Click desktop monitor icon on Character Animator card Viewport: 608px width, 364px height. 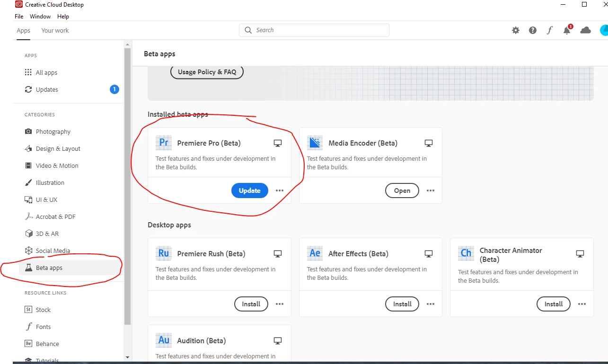coord(580,254)
